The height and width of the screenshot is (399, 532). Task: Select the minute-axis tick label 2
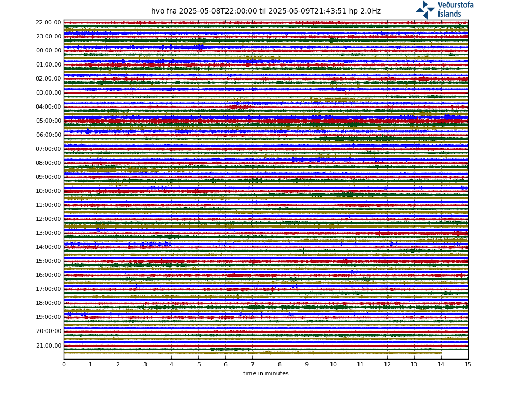click(118, 364)
